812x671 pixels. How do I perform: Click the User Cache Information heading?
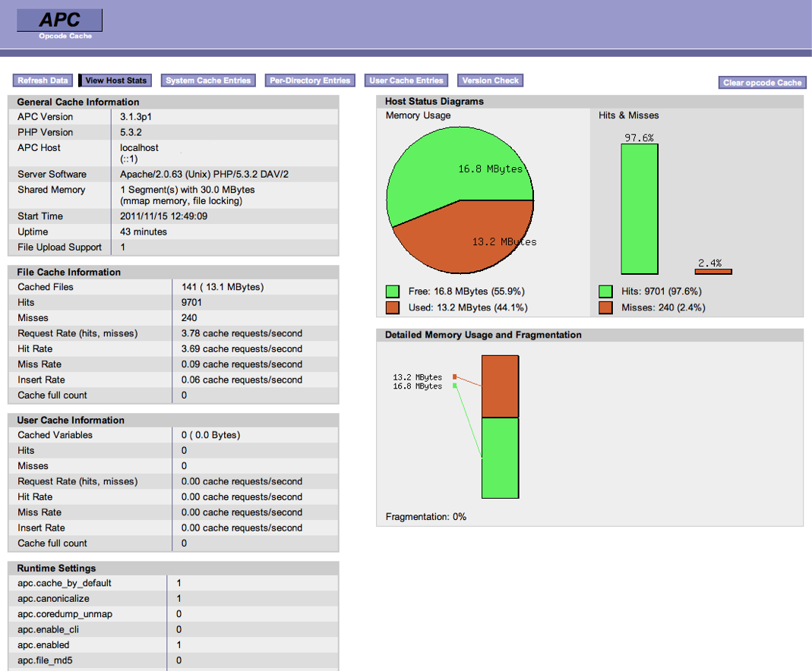pyautogui.click(x=71, y=420)
